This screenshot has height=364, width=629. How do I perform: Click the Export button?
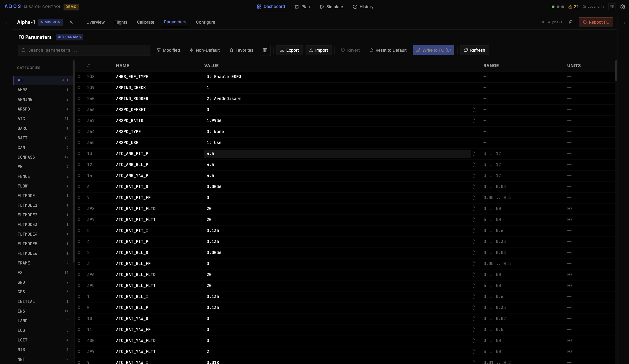(289, 50)
